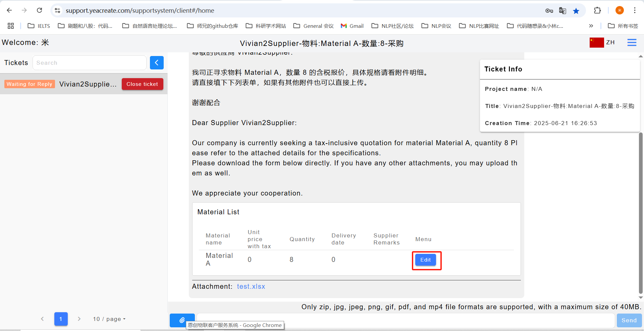Expand the 10 / page dropdown

point(109,319)
